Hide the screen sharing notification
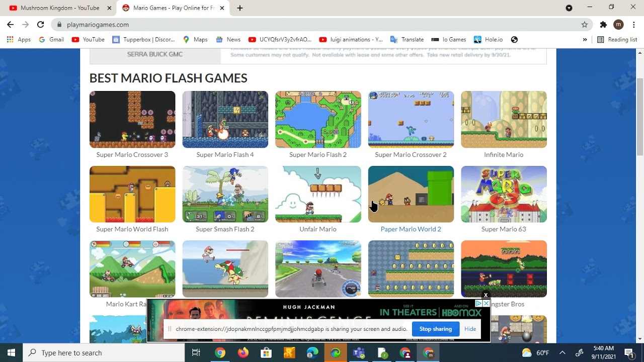This screenshot has width=644, height=362. click(470, 329)
